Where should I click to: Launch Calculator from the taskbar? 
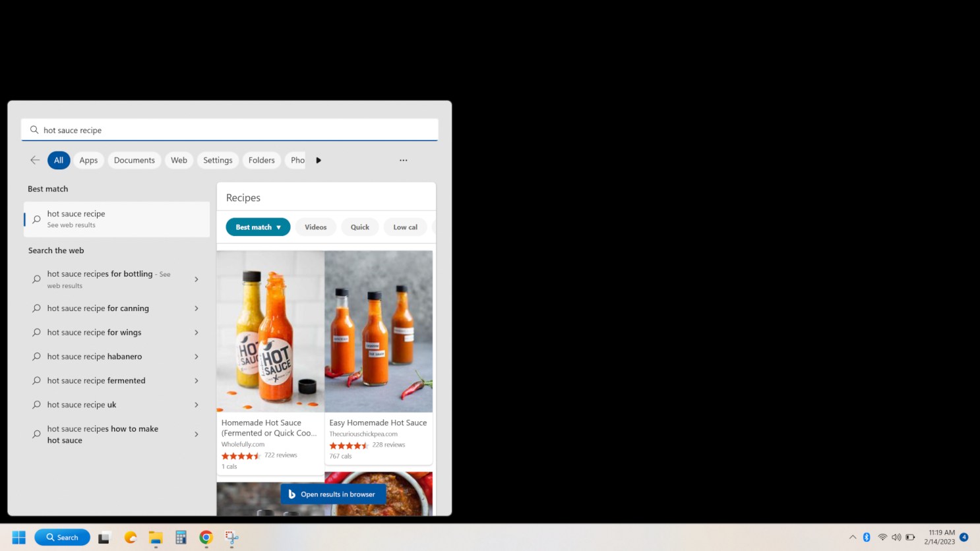click(180, 537)
